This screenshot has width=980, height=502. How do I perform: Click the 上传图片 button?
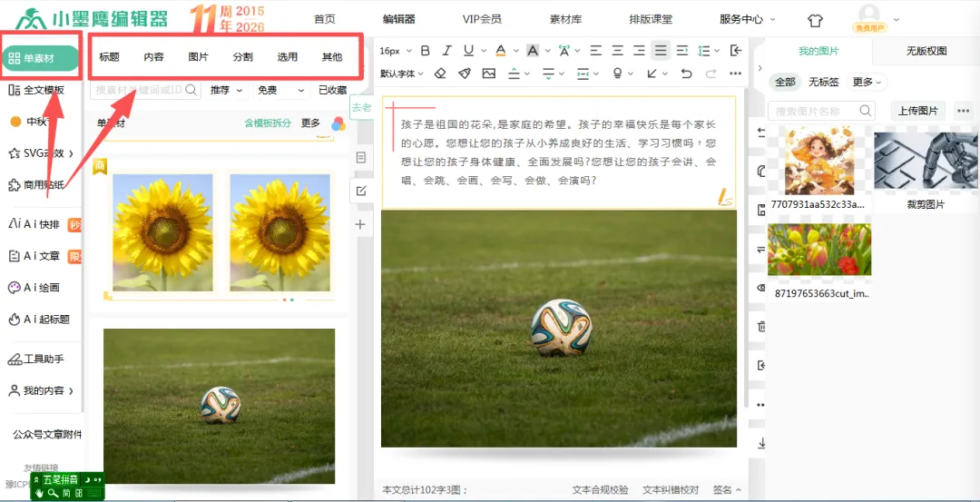[918, 111]
